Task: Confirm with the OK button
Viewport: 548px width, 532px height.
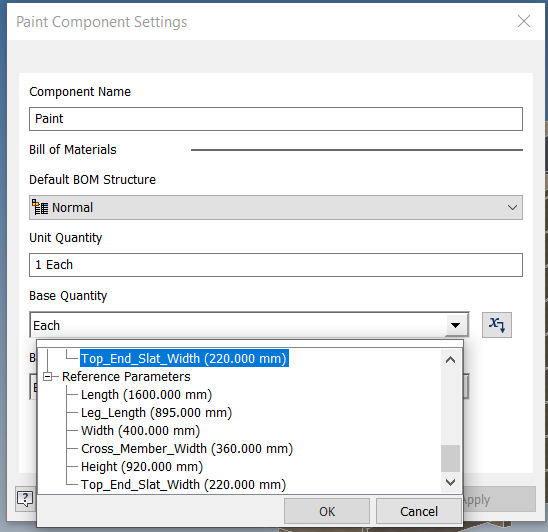Action: tap(327, 511)
